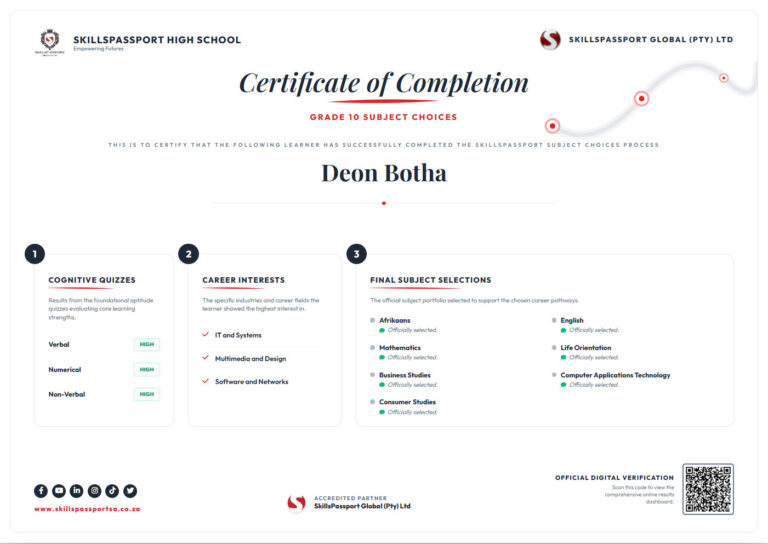Click the green status dot under Business Studies

pyautogui.click(x=382, y=385)
